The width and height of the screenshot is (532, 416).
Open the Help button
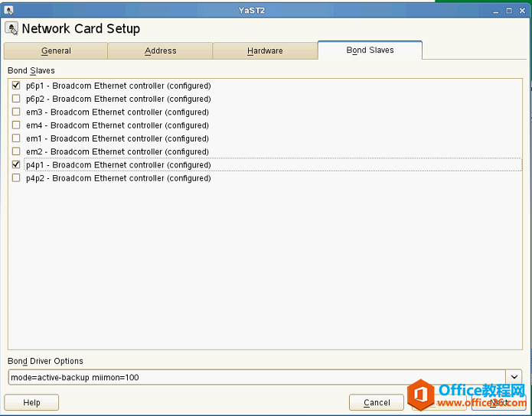(31, 402)
